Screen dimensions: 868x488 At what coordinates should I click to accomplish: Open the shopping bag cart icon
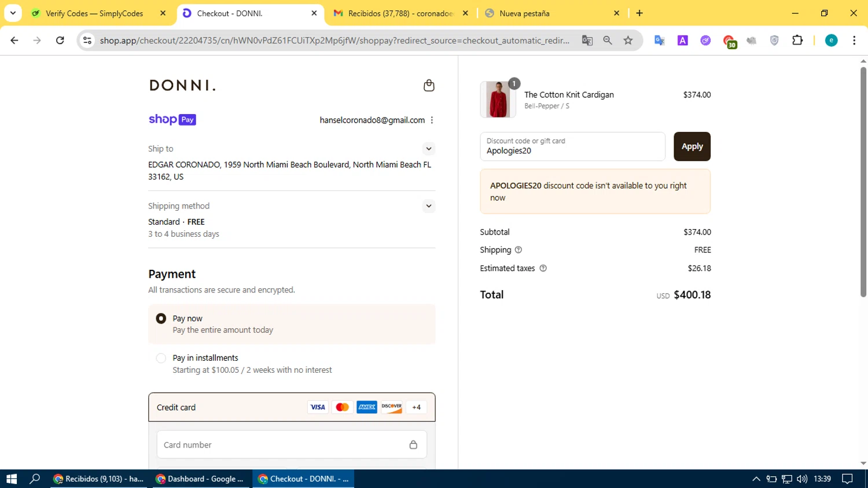(x=429, y=86)
